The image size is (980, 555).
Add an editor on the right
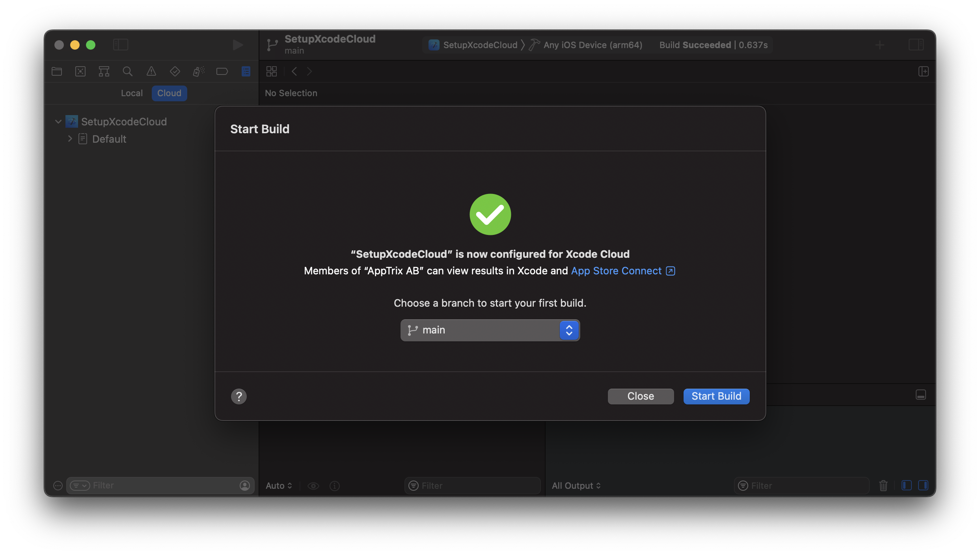923,71
